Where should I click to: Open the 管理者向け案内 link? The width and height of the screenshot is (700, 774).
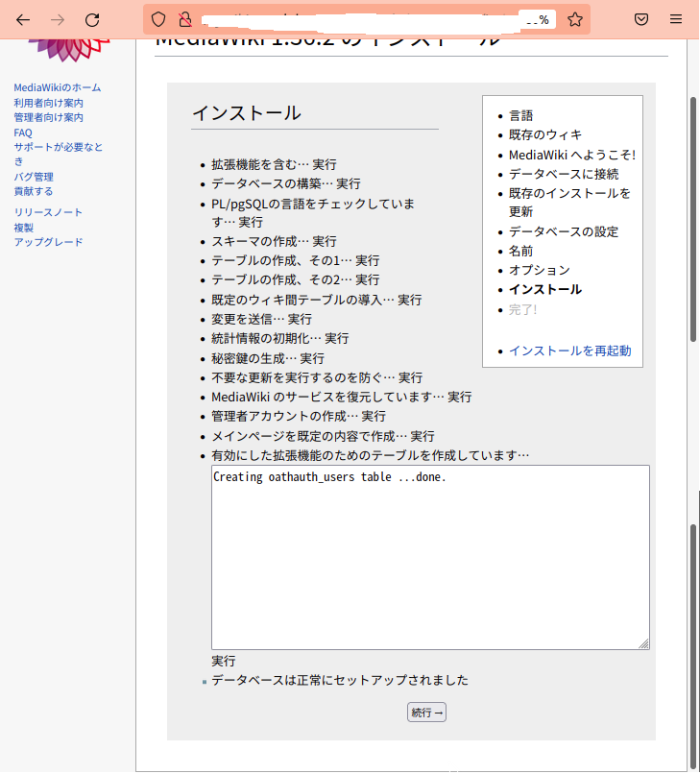point(48,117)
